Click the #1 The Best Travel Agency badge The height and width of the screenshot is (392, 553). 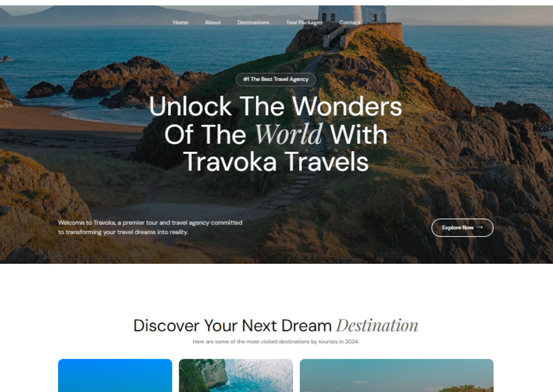[x=276, y=79]
